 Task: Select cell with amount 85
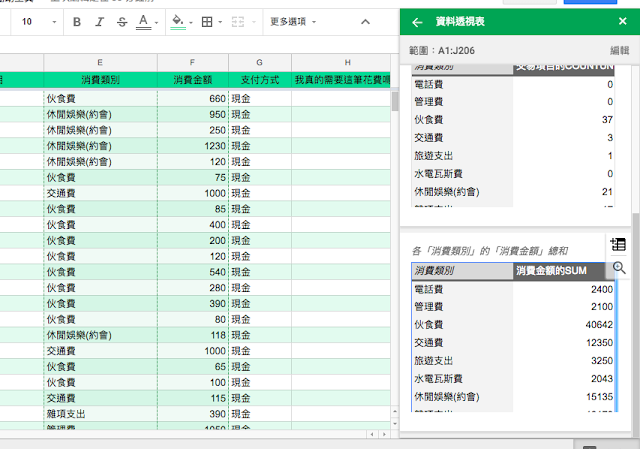[193, 209]
